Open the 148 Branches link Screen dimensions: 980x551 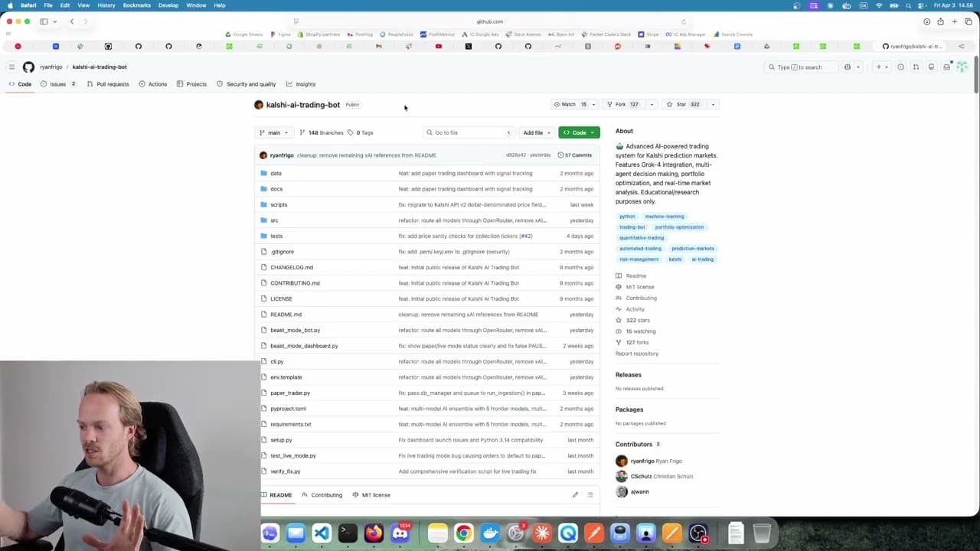322,132
